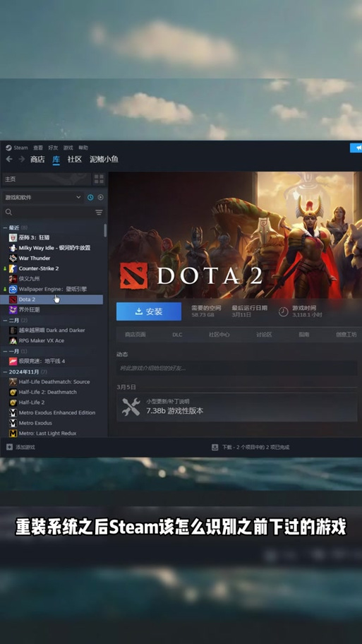Viewport: 362px width, 644px height.
Task: Select the Counter-Strike 2 game icon
Action: (x=13, y=268)
